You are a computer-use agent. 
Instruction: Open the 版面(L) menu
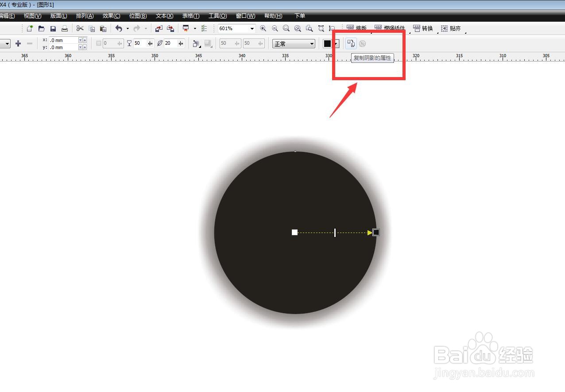click(58, 16)
